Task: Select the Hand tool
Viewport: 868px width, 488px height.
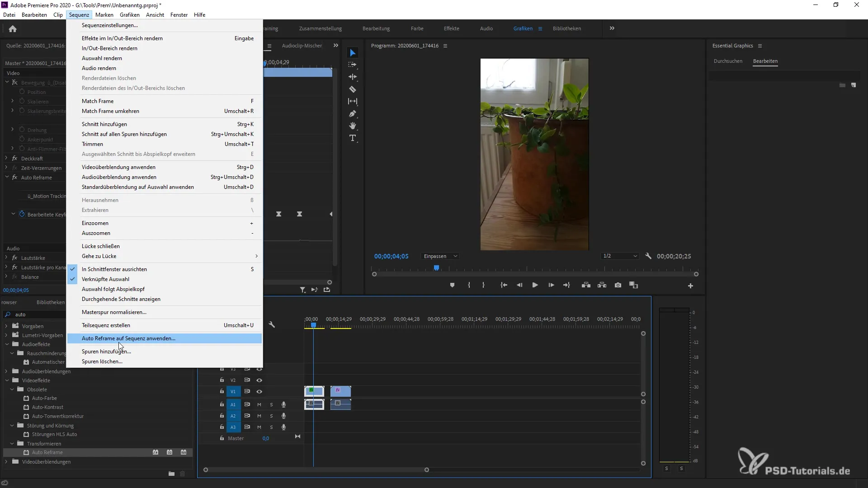Action: pos(353,126)
